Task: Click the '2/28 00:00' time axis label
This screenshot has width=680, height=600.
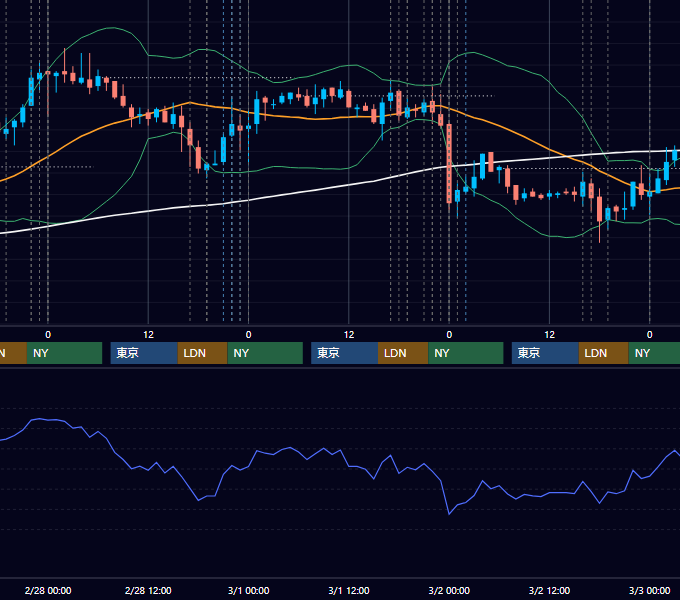Action: [x=48, y=590]
